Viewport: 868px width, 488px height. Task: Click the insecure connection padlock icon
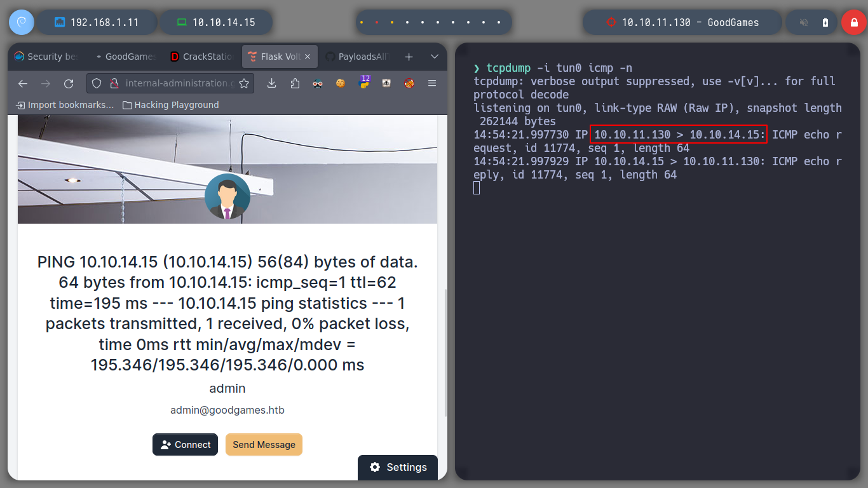(114, 83)
